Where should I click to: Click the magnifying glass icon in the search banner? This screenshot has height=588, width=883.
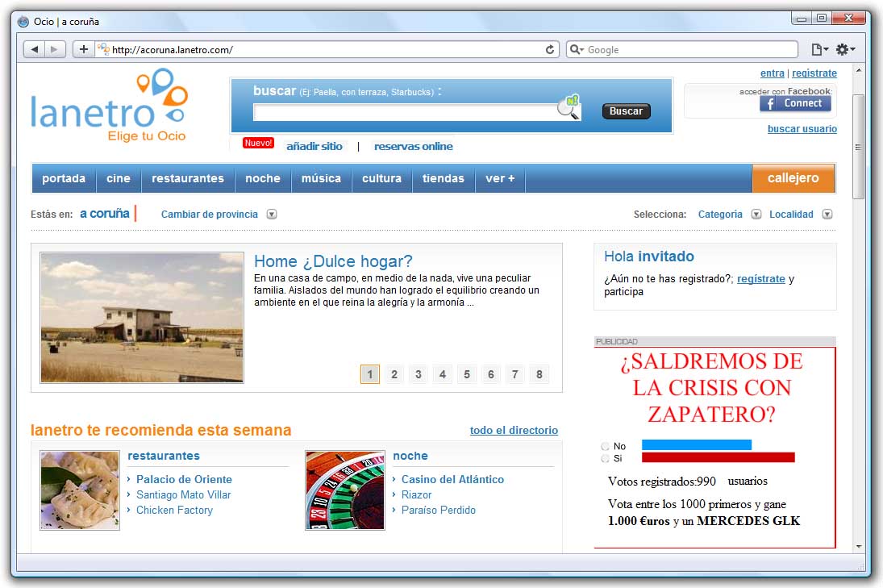[x=569, y=107]
